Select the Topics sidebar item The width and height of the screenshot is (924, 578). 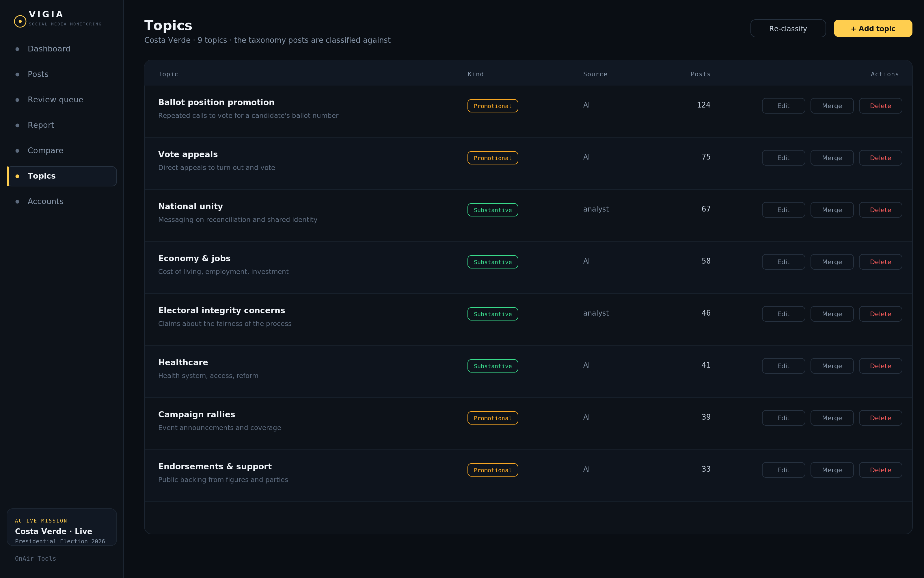tap(62, 176)
